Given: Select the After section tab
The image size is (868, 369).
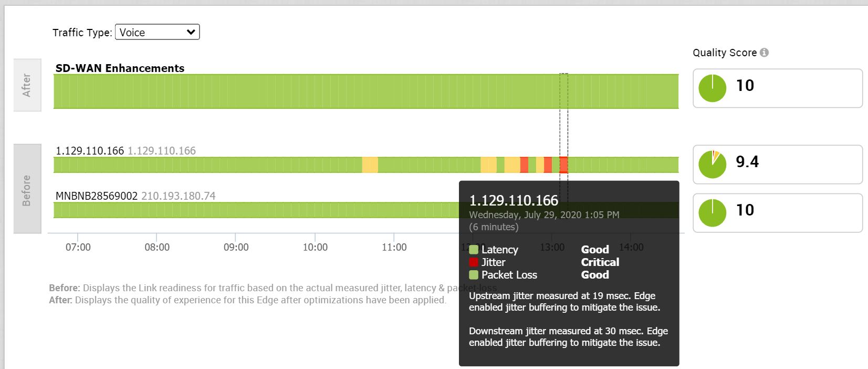Looking at the screenshot, I should click(27, 85).
